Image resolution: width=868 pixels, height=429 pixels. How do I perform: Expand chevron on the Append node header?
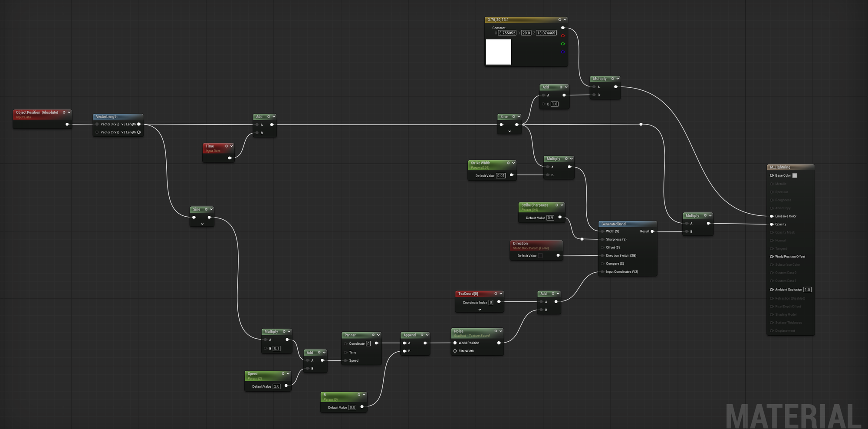click(427, 335)
